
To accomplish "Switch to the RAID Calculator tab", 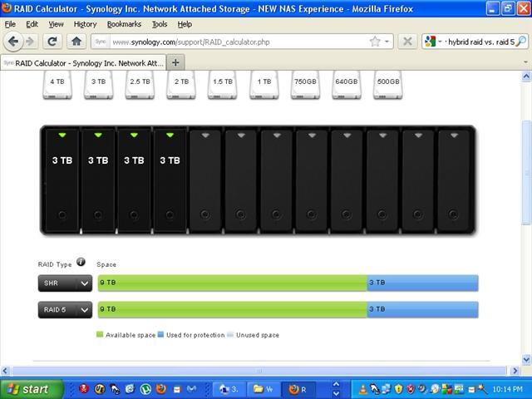I will [83, 63].
